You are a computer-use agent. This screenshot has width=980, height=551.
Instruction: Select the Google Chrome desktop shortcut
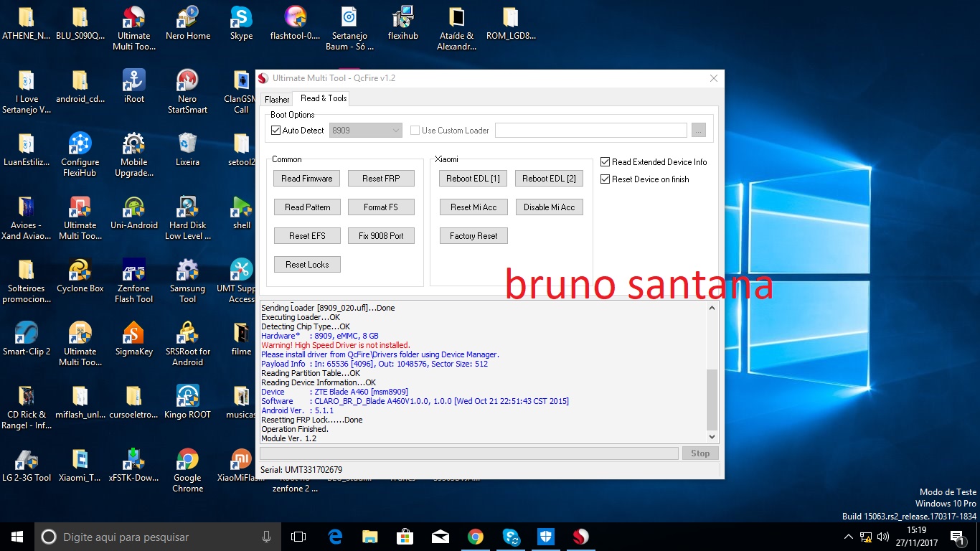click(188, 471)
